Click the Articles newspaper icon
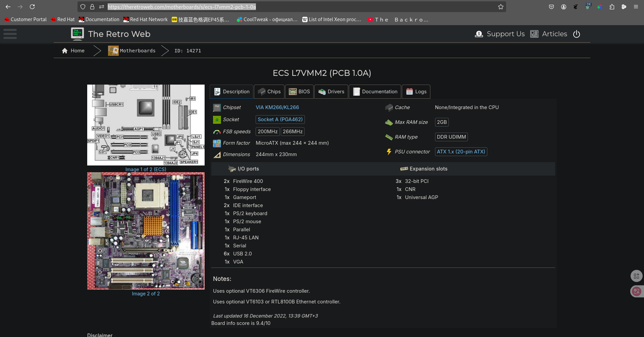Viewport: 644px width, 337px height. [x=534, y=34]
